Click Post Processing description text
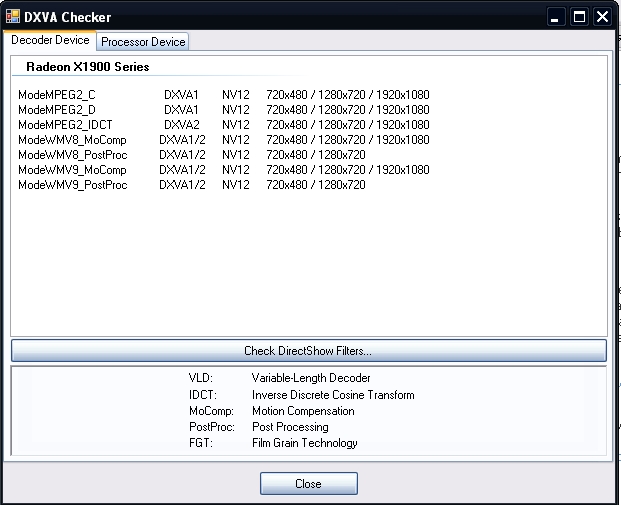This screenshot has width=621, height=505. click(290, 427)
